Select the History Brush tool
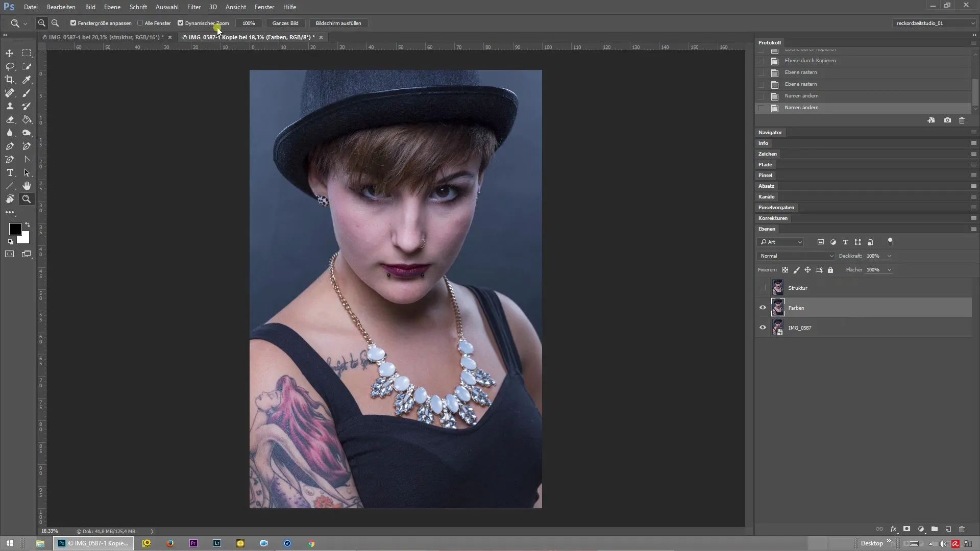Viewport: 980px width, 551px height. tap(27, 106)
